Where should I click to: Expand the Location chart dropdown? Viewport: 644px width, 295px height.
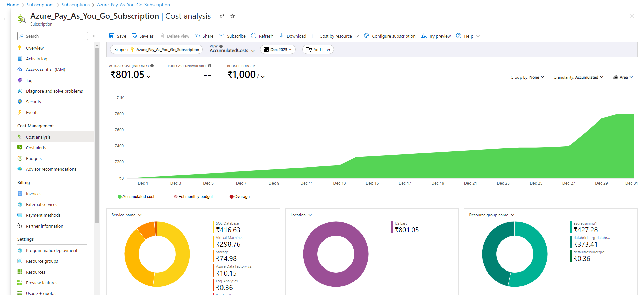[x=301, y=215]
